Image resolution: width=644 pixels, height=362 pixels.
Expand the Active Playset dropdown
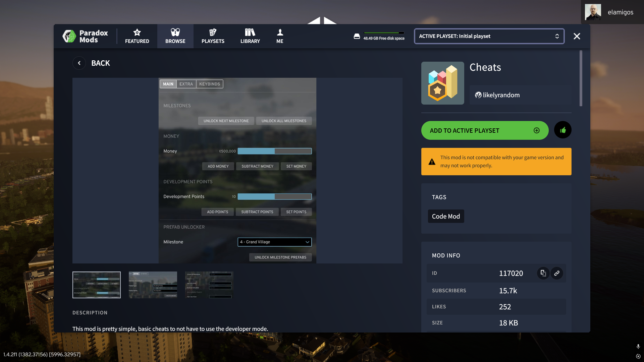coord(489,36)
